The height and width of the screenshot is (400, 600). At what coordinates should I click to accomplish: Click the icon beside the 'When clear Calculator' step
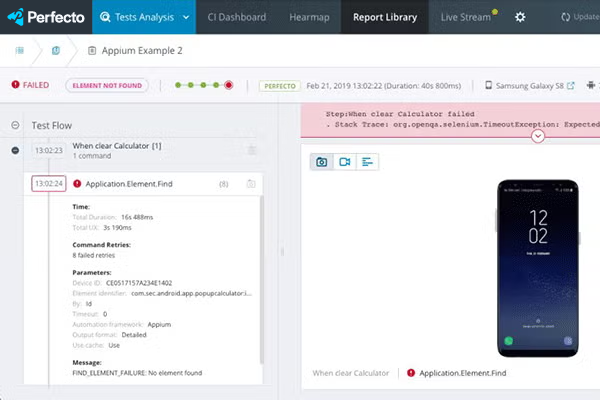pyautogui.click(x=252, y=150)
